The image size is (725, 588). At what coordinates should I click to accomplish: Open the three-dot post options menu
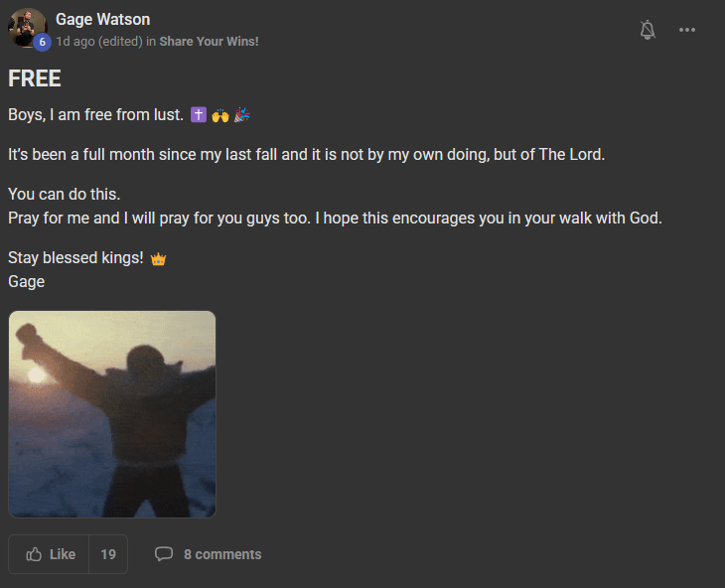(686, 30)
